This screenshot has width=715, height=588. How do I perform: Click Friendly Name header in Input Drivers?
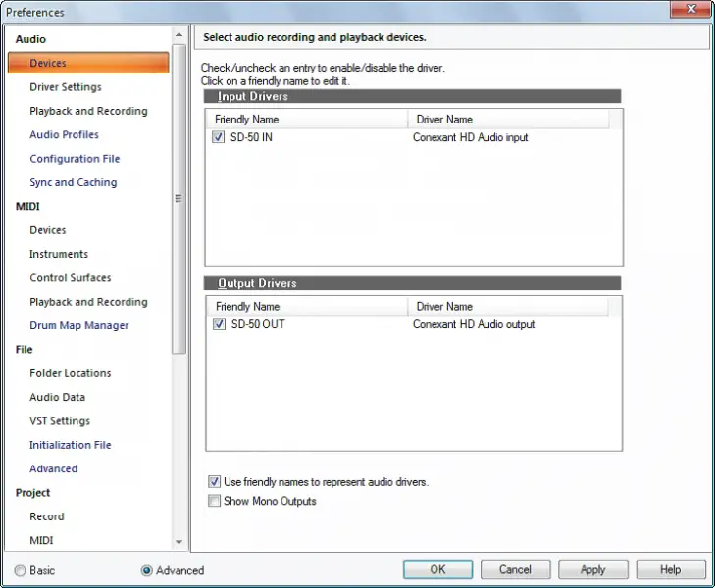coord(306,120)
